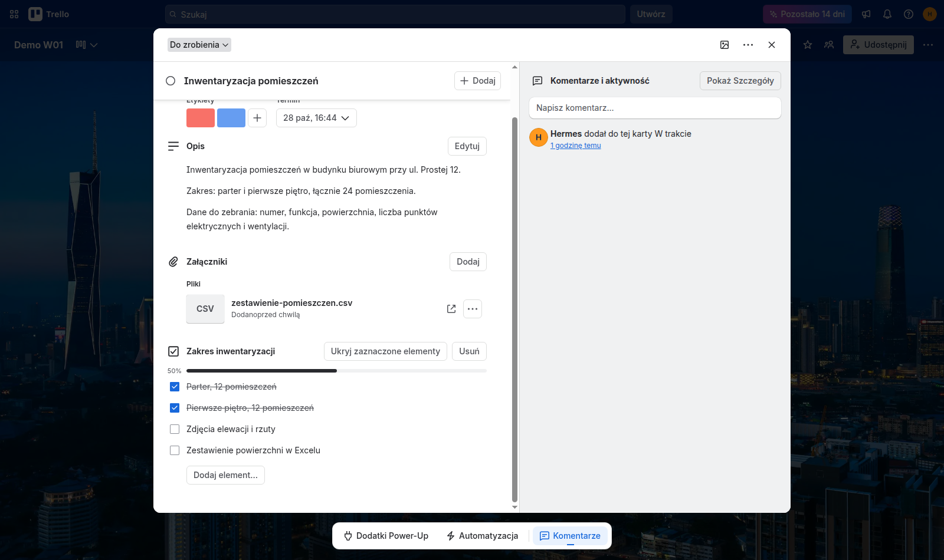
Task: Click Dodaj element... button
Action: pyautogui.click(x=225, y=475)
